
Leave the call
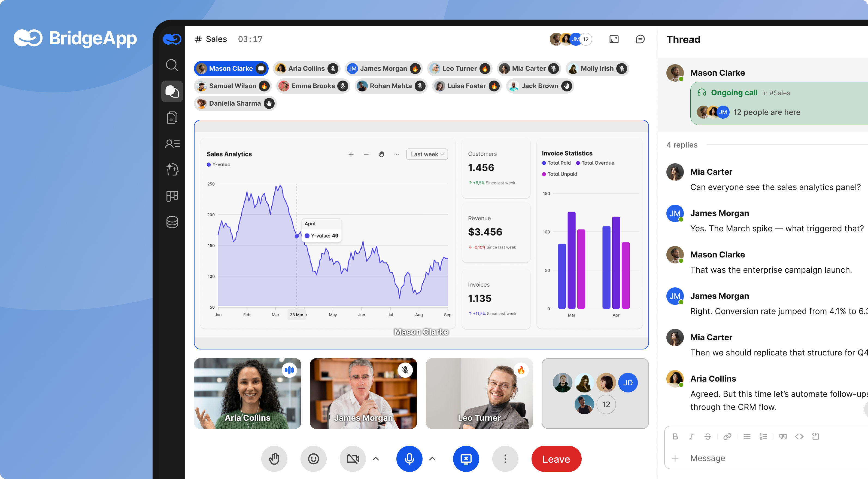(556, 459)
